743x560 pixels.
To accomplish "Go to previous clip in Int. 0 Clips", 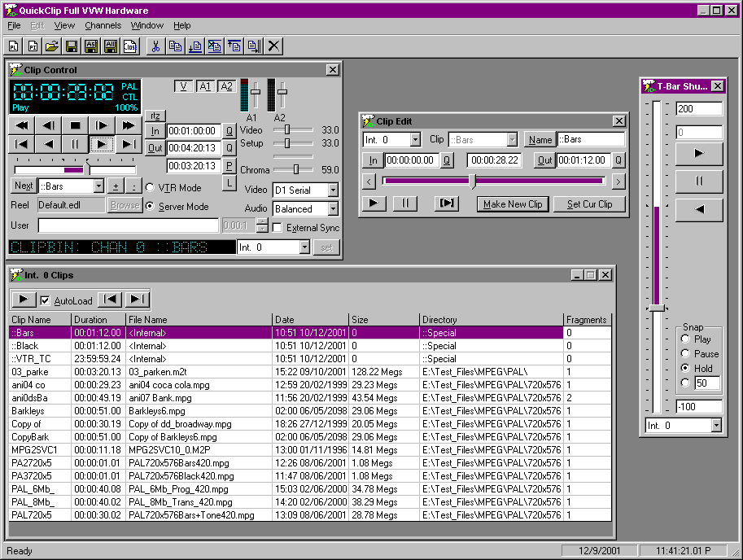I will pos(110,299).
